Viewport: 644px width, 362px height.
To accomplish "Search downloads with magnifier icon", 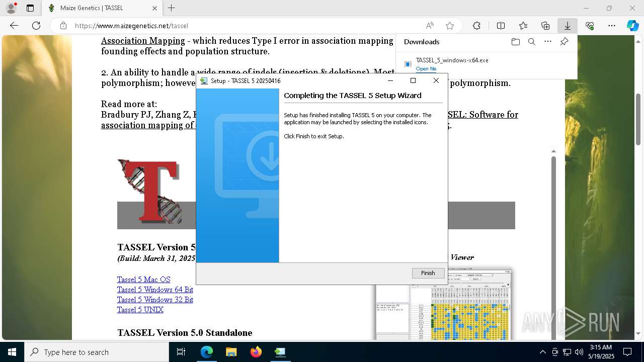I will click(x=531, y=42).
